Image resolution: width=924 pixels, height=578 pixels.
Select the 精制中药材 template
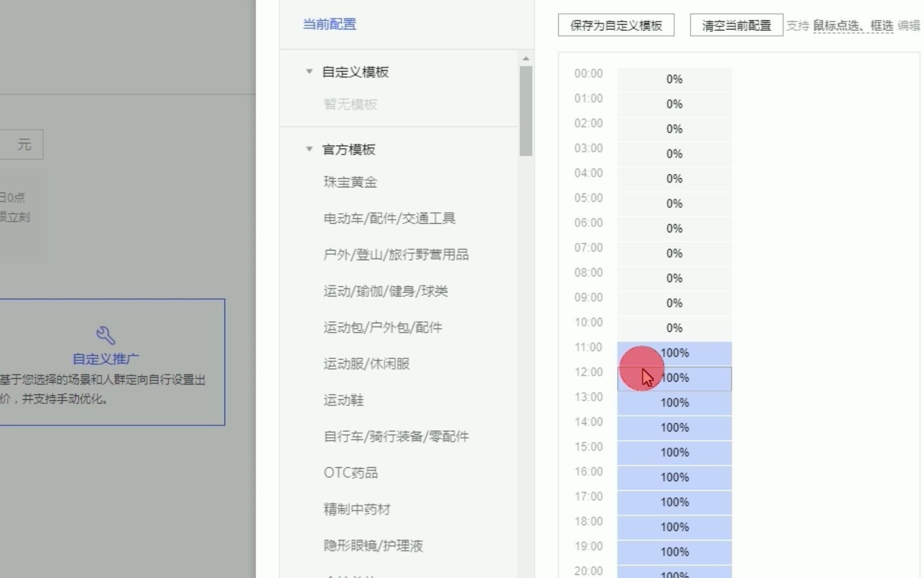(357, 509)
